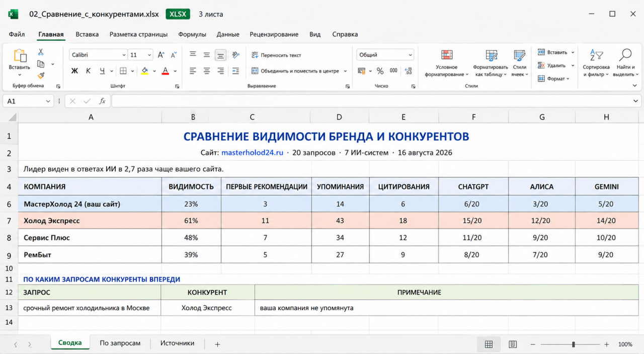The width and height of the screenshot is (644, 354).
Task: Add a new sheet with plus button
Action: [x=217, y=344]
